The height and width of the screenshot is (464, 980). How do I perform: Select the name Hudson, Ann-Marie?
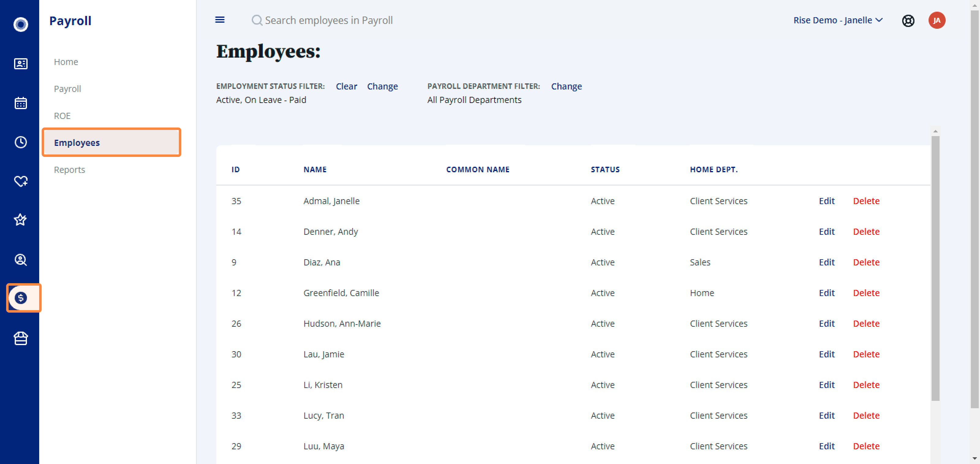click(342, 324)
